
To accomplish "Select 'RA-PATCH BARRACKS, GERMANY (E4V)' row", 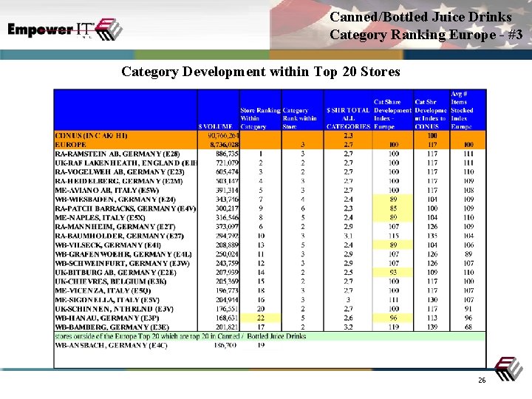I will [x=270, y=208].
